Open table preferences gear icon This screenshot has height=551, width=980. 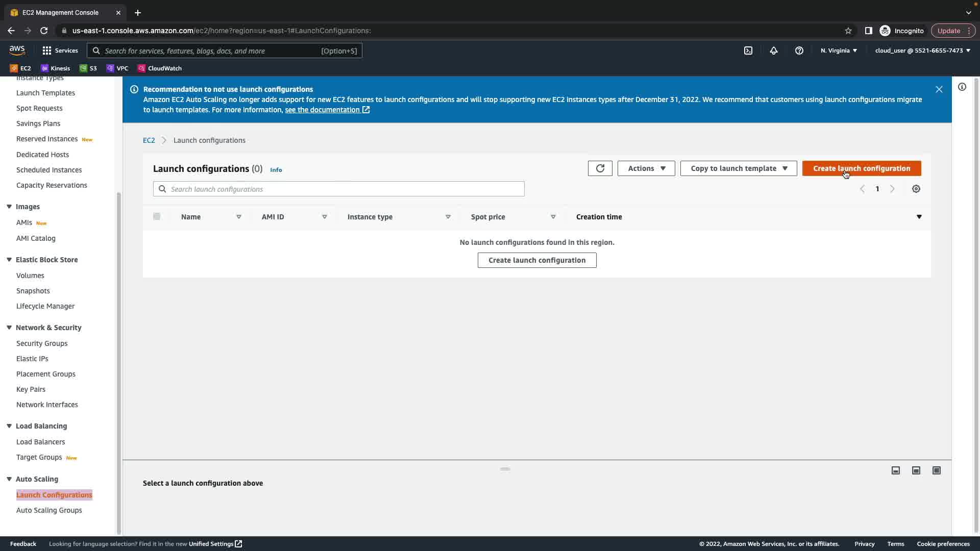pos(916,189)
